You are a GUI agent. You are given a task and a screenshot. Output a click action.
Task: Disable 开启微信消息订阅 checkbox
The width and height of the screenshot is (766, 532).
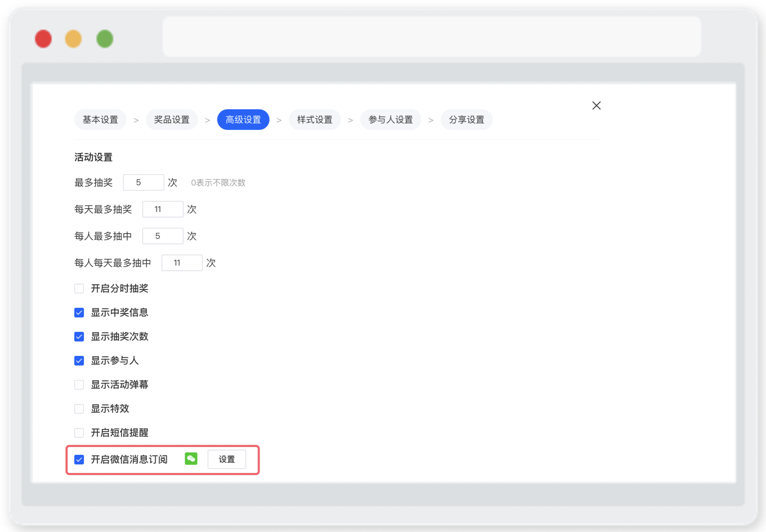79,459
